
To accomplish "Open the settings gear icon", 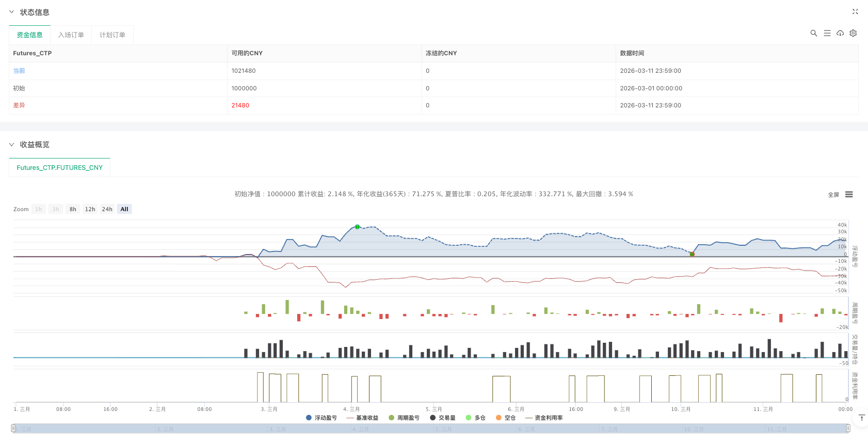I will 853,33.
